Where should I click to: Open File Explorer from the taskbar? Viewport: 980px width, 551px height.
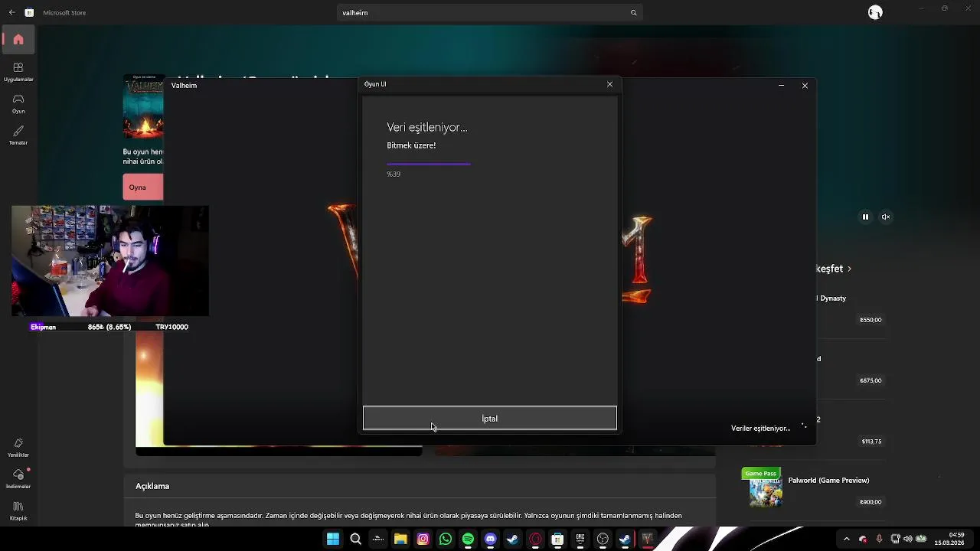(x=400, y=540)
